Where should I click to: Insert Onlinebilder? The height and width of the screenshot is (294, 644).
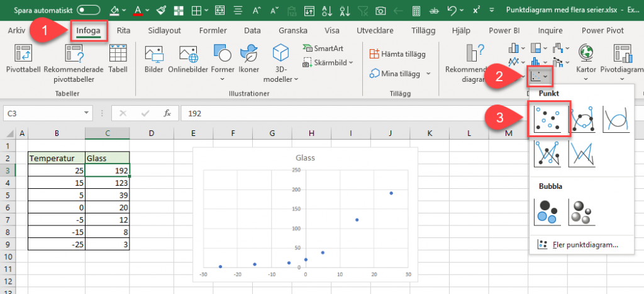tap(189, 59)
